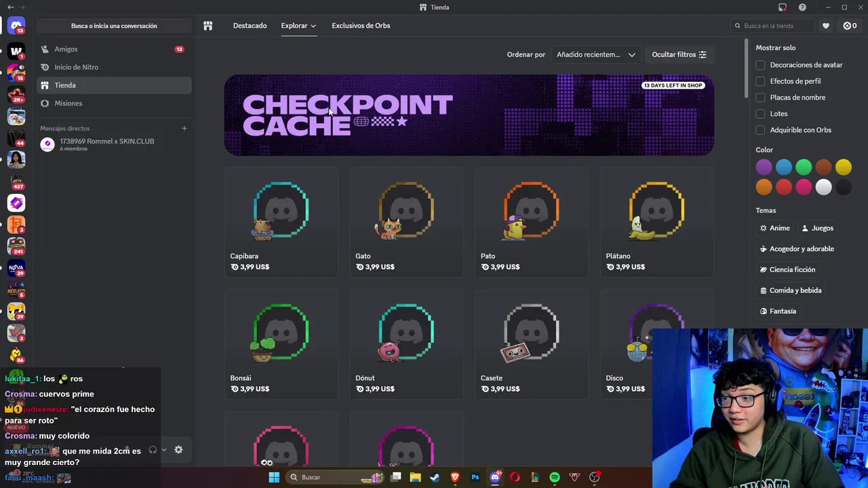Screen dimensions: 868x488
Task: Toggle Ciencia ficción theme filter
Action: (x=787, y=270)
